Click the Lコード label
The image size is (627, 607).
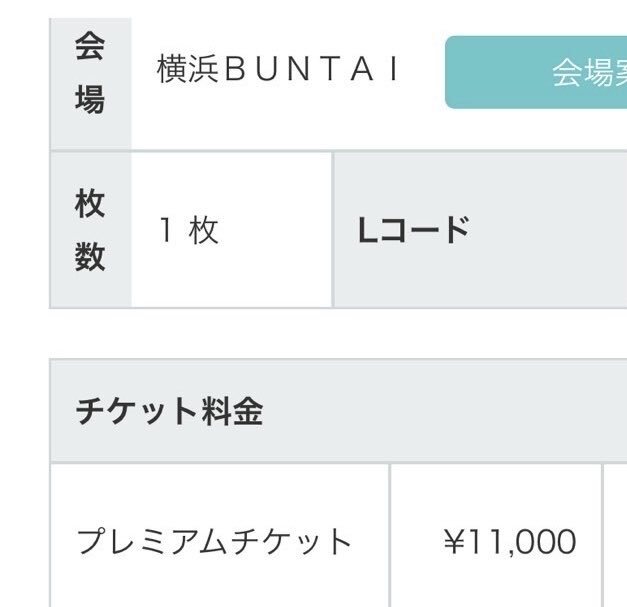pyautogui.click(x=413, y=231)
